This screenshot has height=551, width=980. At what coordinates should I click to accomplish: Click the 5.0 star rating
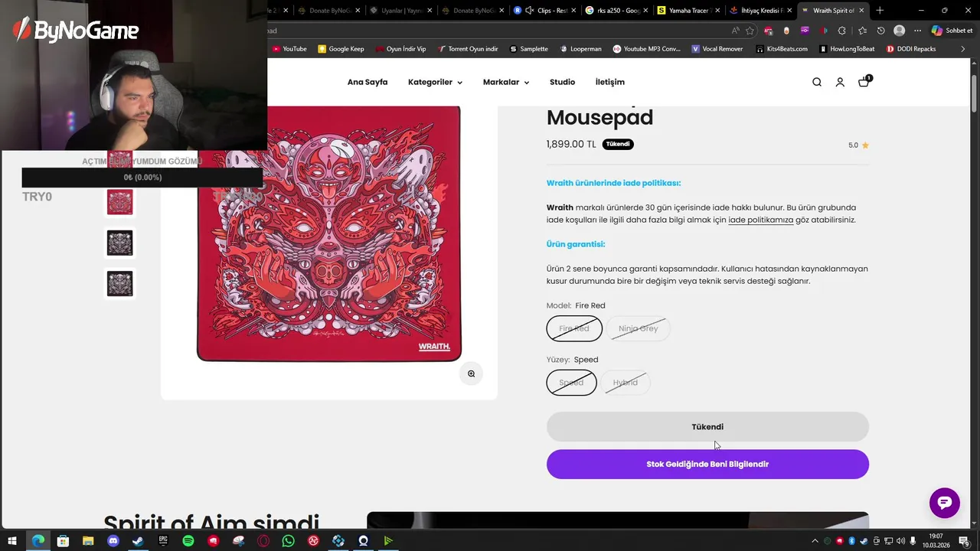(x=858, y=145)
